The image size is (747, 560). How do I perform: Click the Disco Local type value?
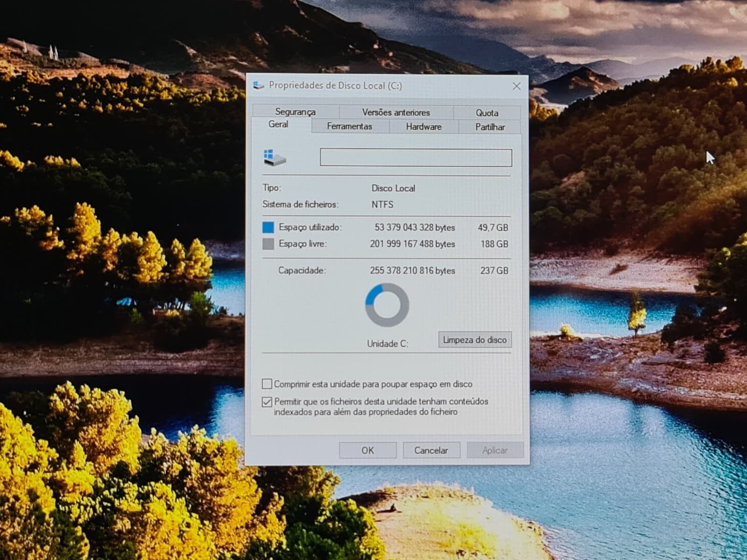coord(393,189)
